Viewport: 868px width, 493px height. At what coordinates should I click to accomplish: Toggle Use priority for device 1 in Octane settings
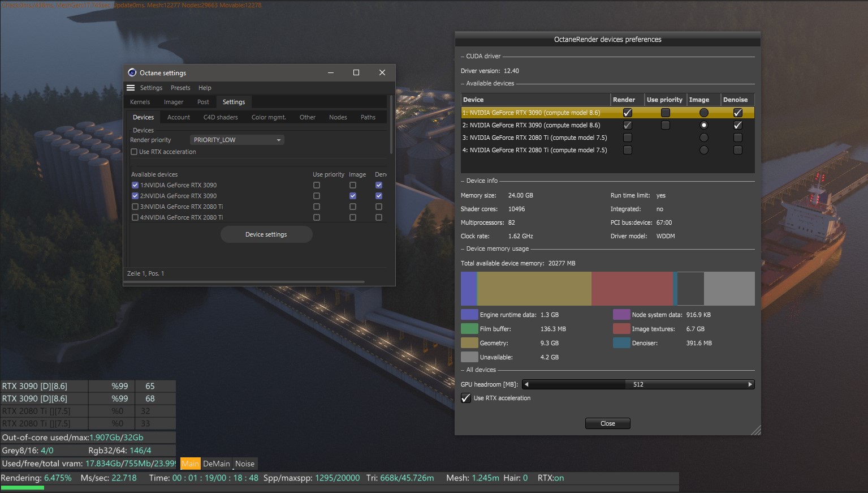(317, 185)
